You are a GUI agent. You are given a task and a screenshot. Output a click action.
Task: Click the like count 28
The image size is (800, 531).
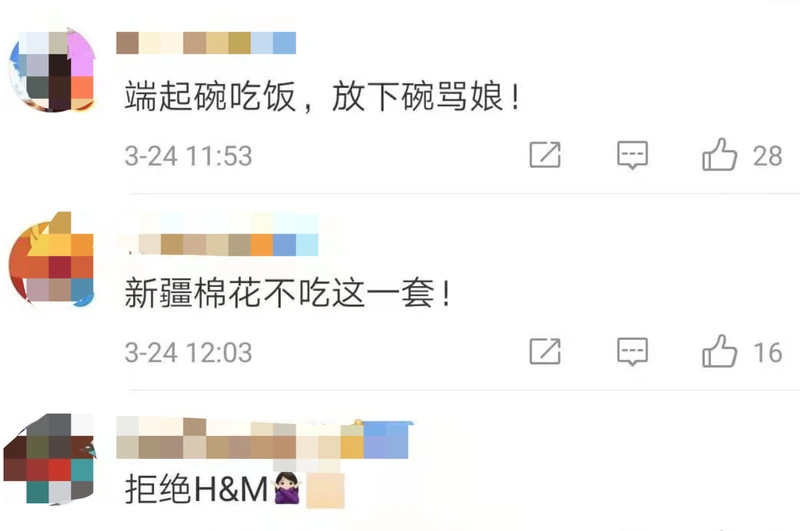[767, 156]
